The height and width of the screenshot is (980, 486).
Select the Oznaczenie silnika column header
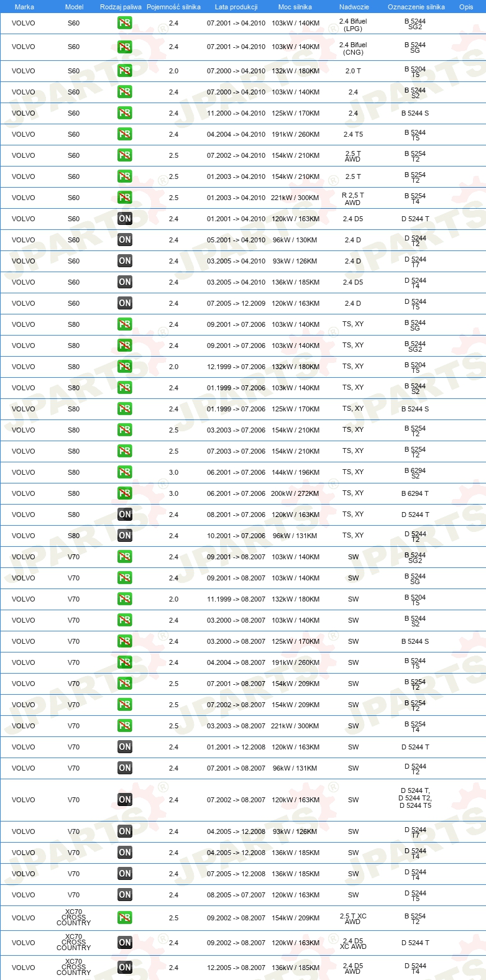416,7
